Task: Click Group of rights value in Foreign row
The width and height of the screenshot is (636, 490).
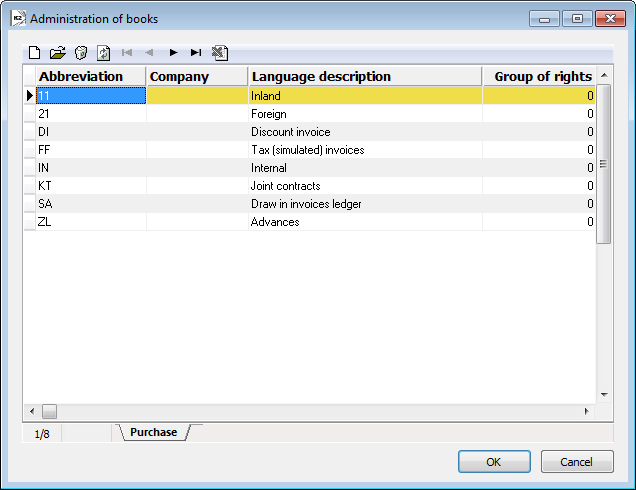Action: coord(539,114)
